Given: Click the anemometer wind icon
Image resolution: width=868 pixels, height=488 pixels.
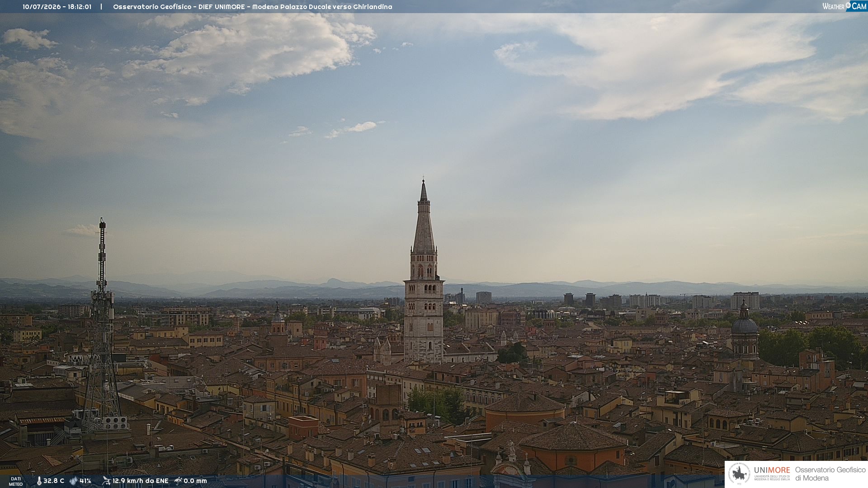Looking at the screenshot, I should 106,481.
